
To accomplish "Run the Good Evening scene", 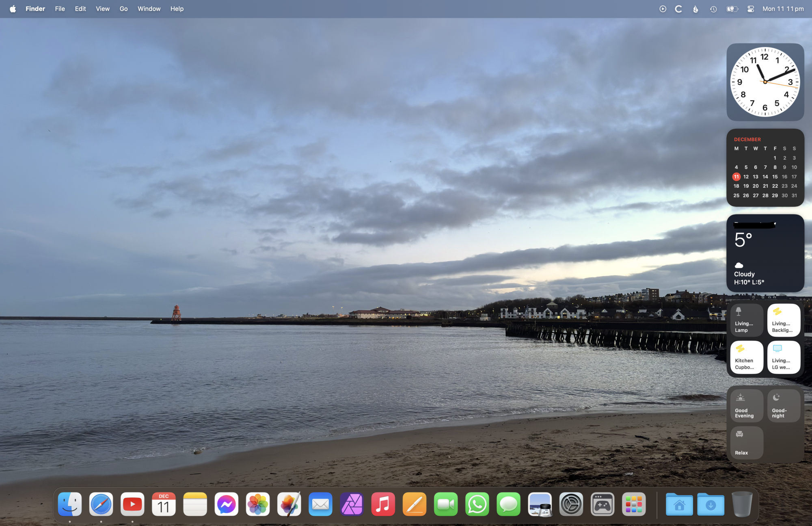I will 746,406.
